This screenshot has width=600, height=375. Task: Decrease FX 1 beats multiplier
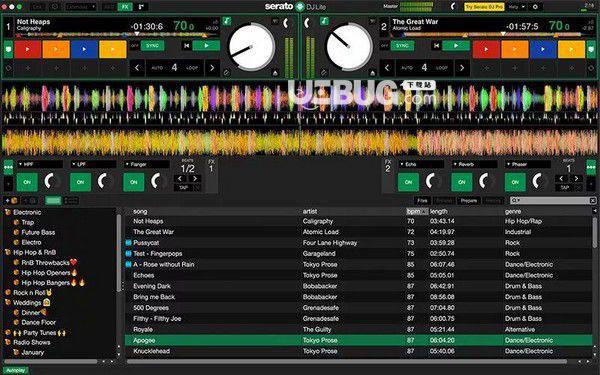pyautogui.click(x=180, y=179)
